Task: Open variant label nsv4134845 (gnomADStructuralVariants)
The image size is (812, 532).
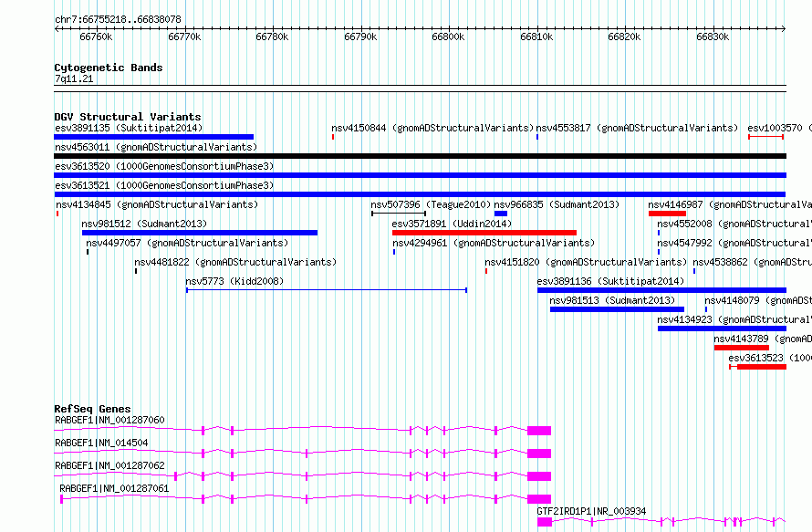Action: coord(156,204)
